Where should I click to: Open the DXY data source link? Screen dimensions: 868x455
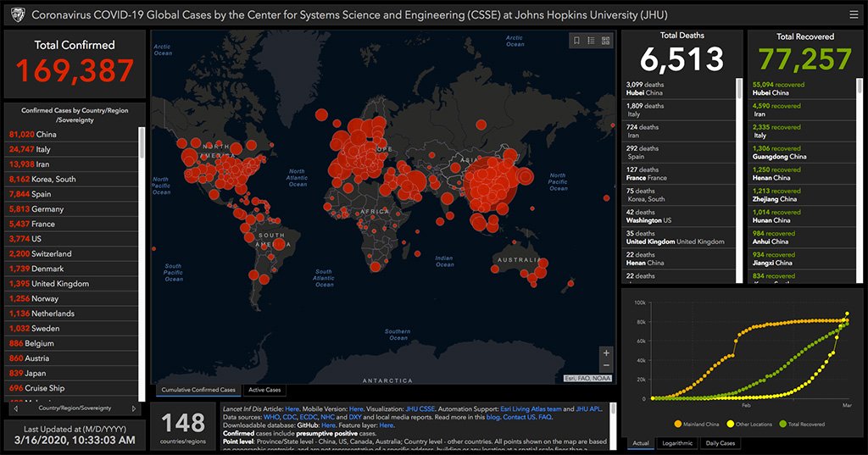pyautogui.click(x=355, y=418)
